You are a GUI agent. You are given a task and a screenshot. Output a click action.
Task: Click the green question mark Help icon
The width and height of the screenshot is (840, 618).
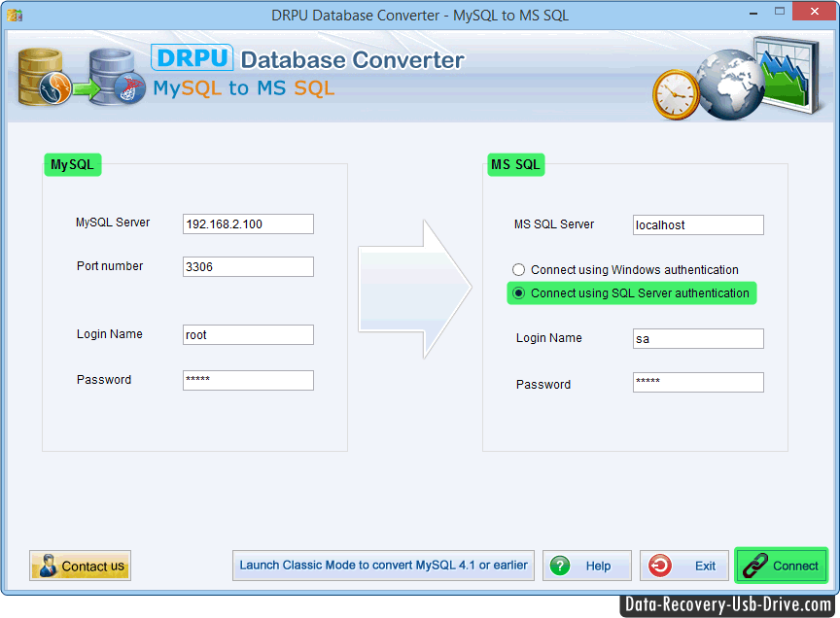[x=560, y=566]
